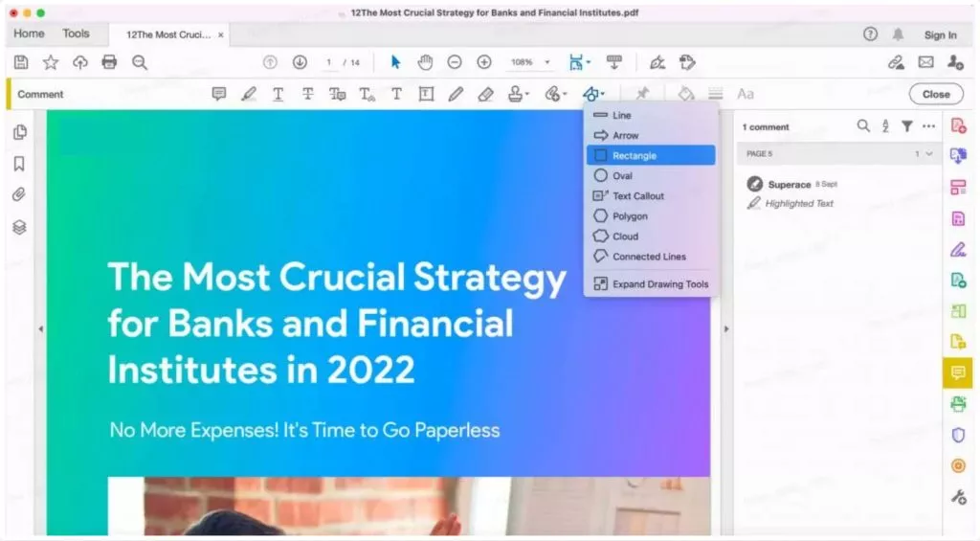The image size is (980, 541).
Task: Select the strikethrough text tool
Action: pos(307,94)
